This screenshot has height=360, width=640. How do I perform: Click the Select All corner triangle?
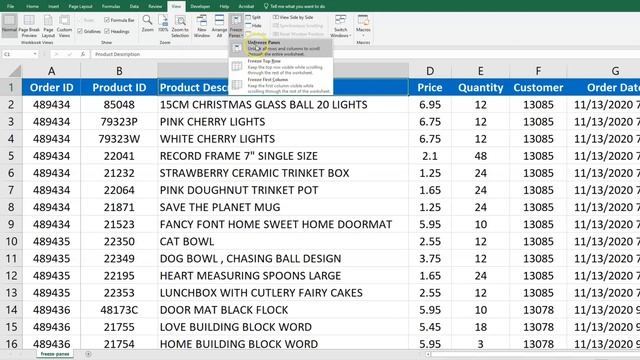pos(15,71)
